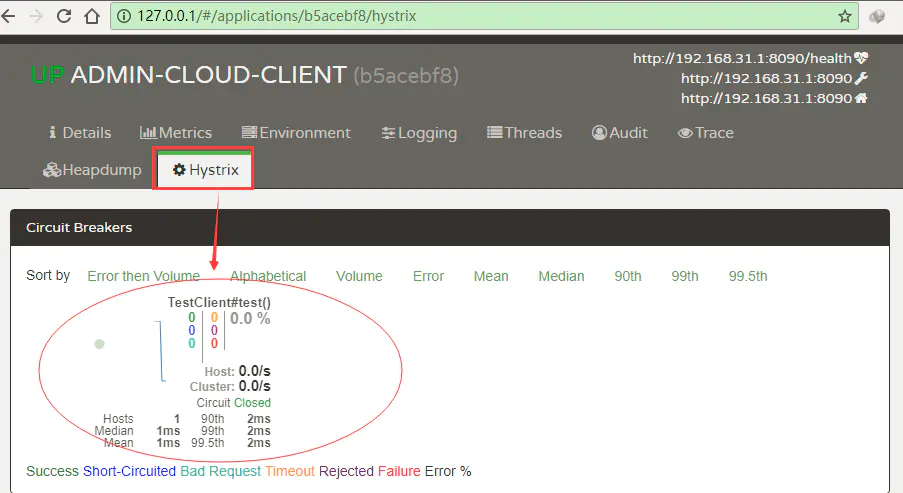Open the Audit tab

click(x=620, y=133)
